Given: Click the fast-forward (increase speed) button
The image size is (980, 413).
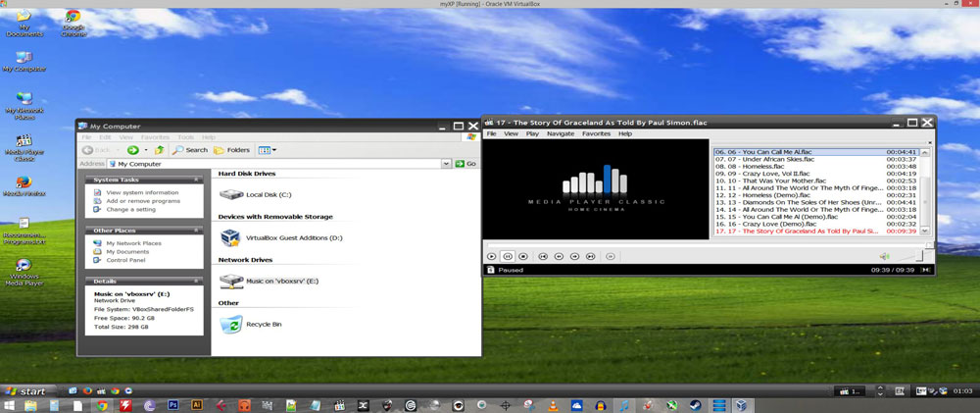Looking at the screenshot, I should coord(575,256).
